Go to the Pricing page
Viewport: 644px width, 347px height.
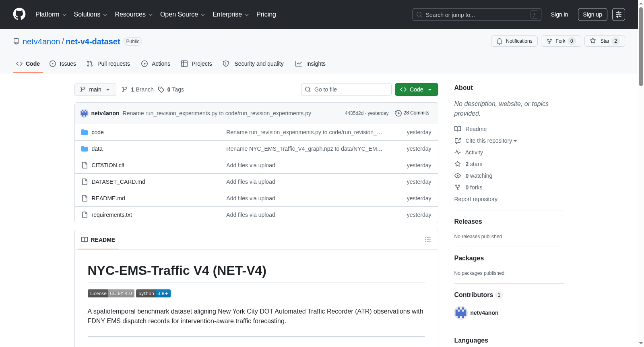coord(266,15)
